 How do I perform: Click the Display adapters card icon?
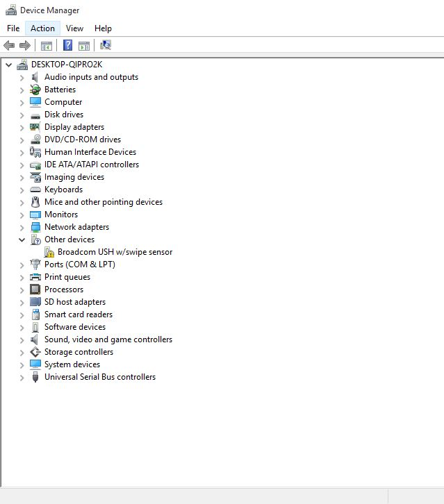(35, 127)
